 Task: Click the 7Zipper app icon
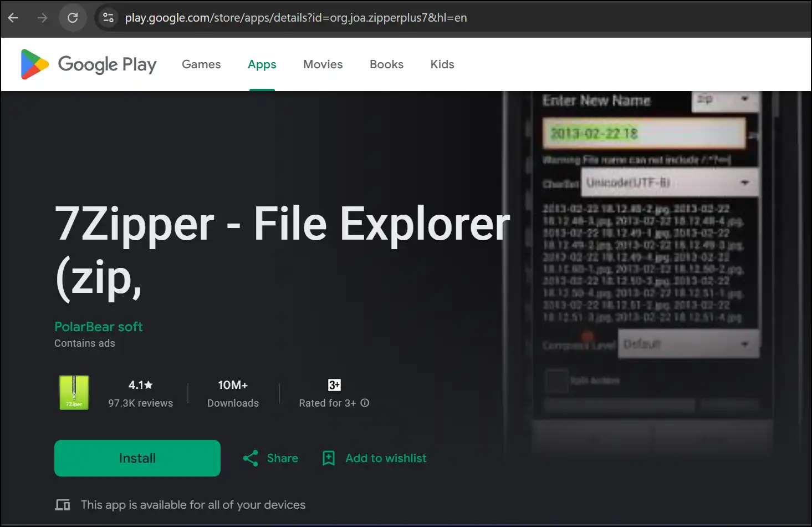pyautogui.click(x=74, y=393)
